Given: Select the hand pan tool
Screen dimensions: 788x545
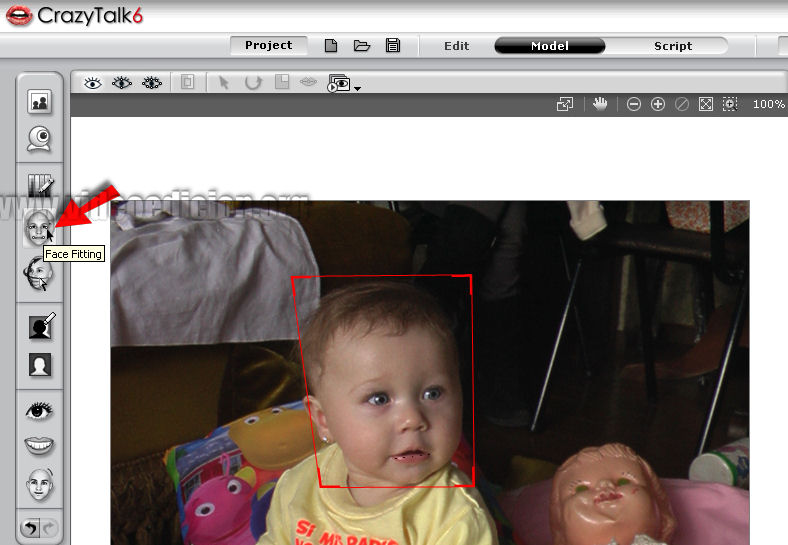Looking at the screenshot, I should (x=600, y=103).
